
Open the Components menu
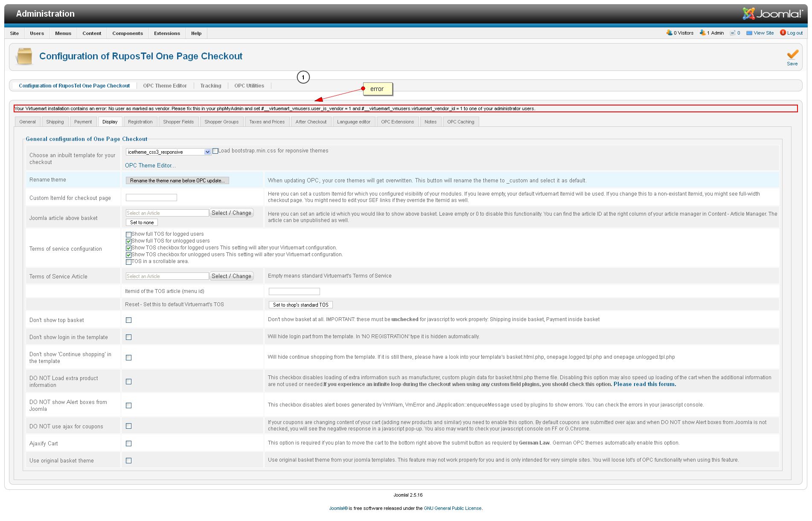[127, 33]
